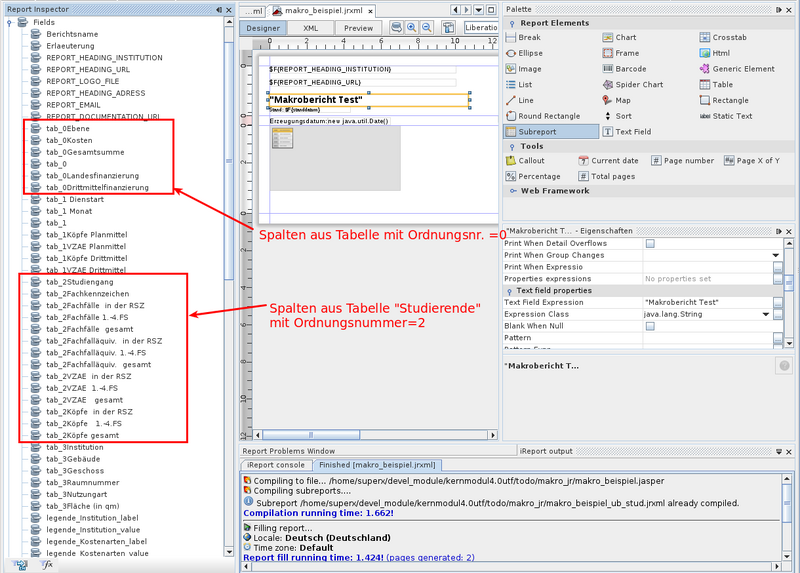Select the Rectangle palette element

724,101
